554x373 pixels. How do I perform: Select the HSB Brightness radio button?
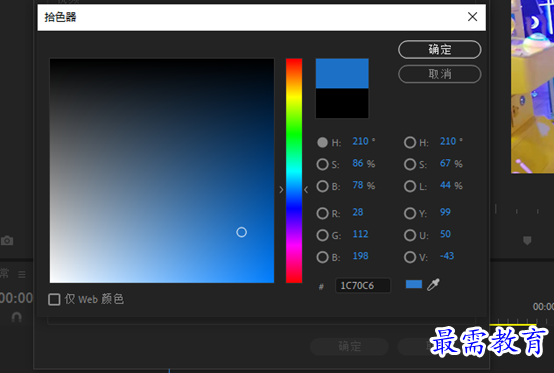tap(322, 186)
